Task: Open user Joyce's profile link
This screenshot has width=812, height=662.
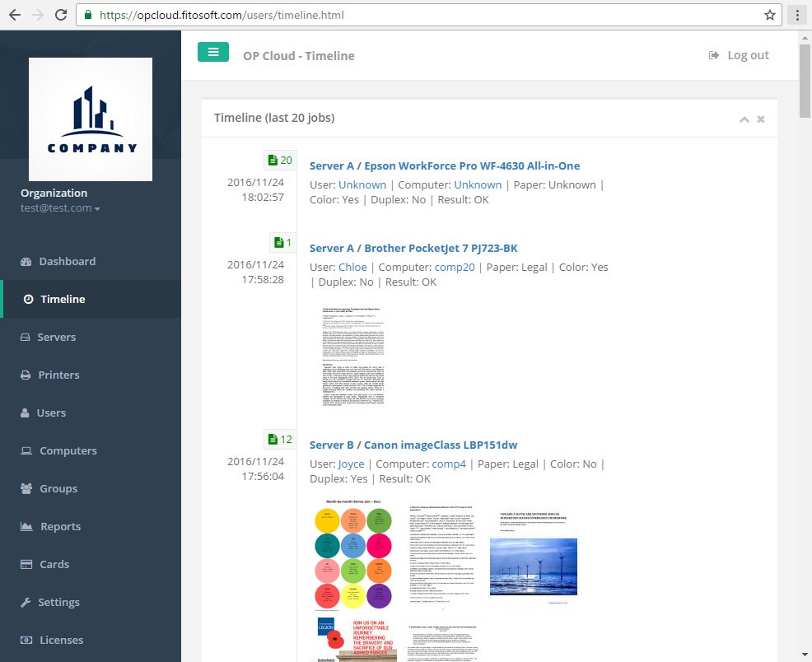Action: (351, 464)
